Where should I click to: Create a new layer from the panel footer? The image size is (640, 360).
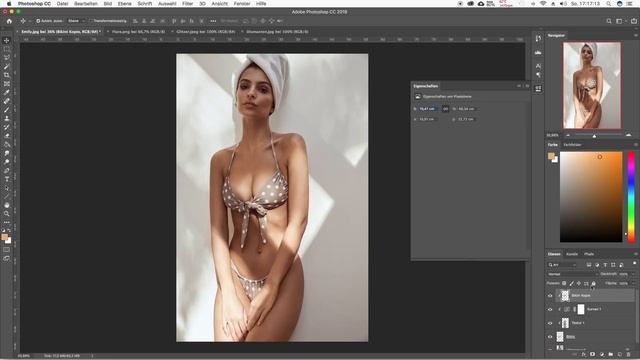620,354
